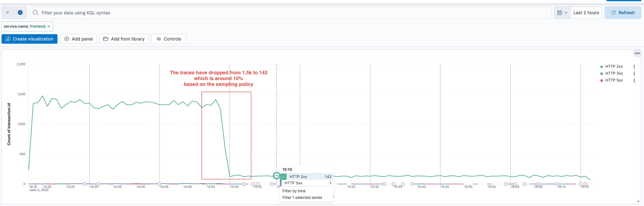Click the HTTP 2xx legend actions dots
The image size is (644, 206).
[634, 67]
